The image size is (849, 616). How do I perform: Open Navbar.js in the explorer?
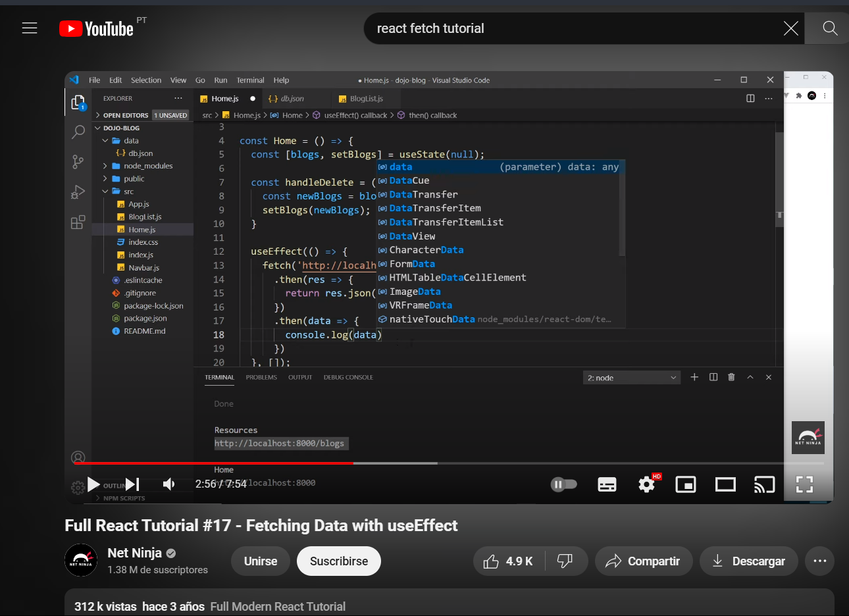pyautogui.click(x=143, y=268)
